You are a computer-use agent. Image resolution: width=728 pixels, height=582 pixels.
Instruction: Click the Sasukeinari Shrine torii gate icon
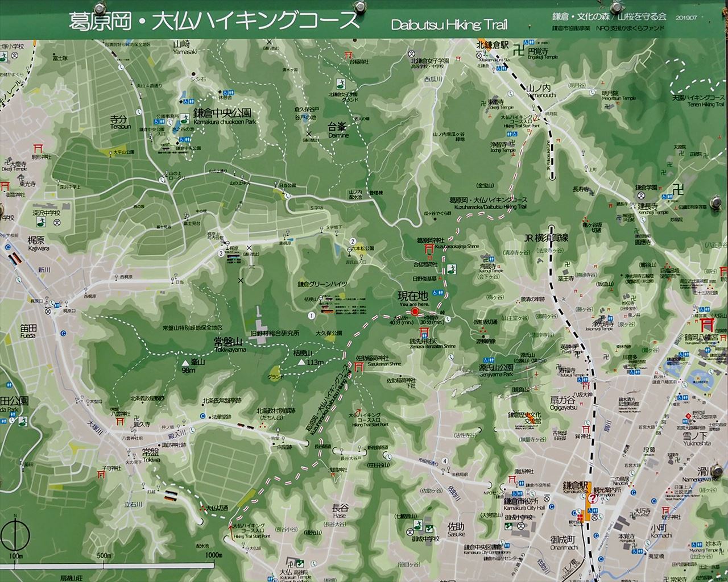tap(358, 368)
